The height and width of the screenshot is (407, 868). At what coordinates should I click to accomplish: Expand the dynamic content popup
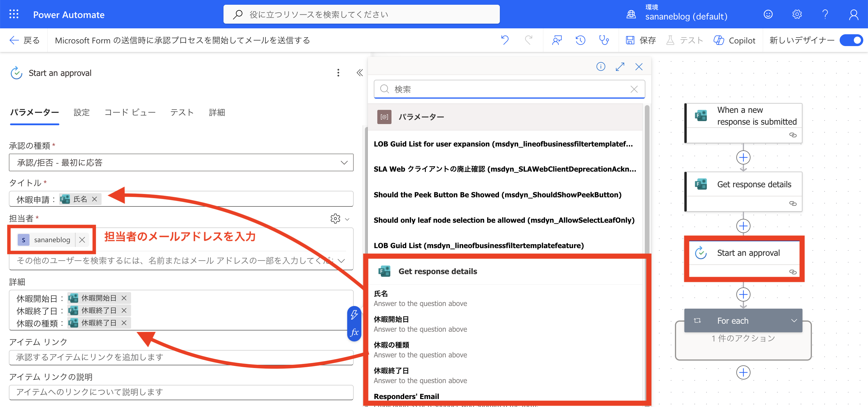tap(620, 66)
